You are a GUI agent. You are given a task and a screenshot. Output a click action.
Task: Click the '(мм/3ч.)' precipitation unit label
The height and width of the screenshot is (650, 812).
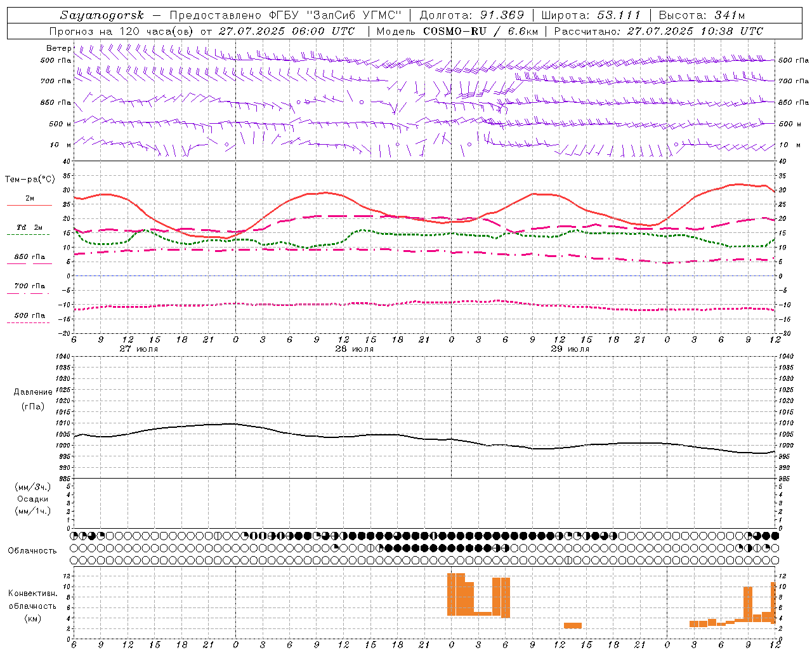pos(33,487)
